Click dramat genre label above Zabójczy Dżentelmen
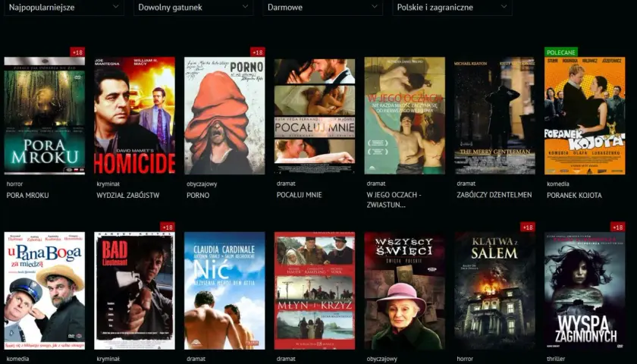The height and width of the screenshot is (364, 637). 466,184
